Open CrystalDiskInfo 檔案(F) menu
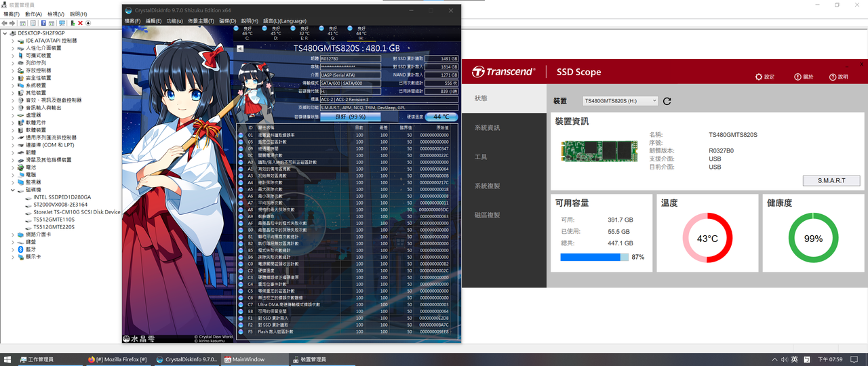Viewport: 868px width, 366px height. click(x=132, y=21)
